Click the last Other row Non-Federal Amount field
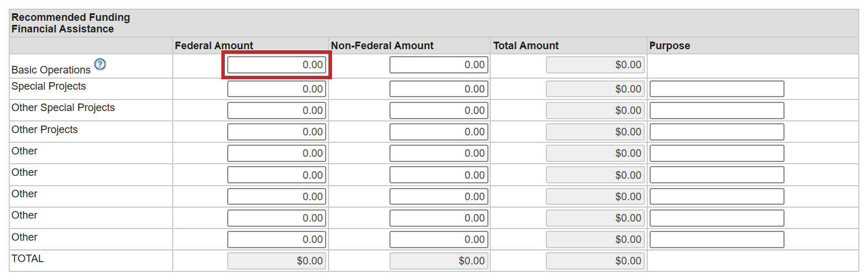Image resolution: width=868 pixels, height=280 pixels. click(439, 240)
